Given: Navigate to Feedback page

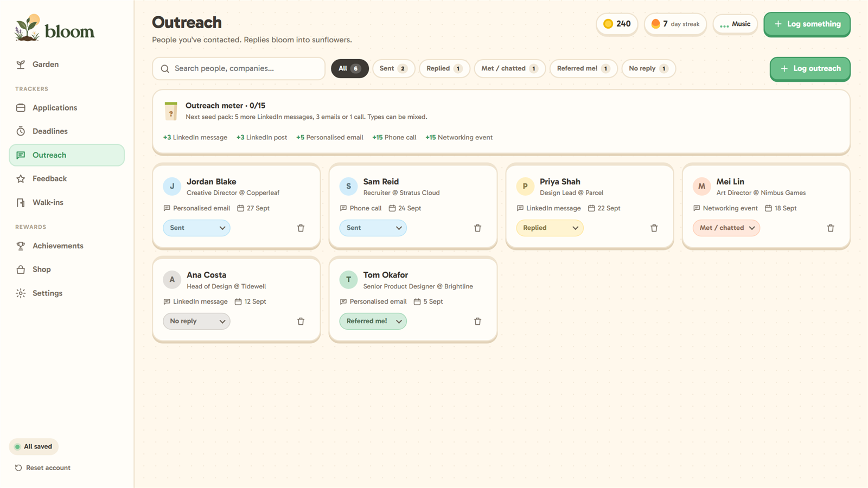Looking at the screenshot, I should pos(67,178).
